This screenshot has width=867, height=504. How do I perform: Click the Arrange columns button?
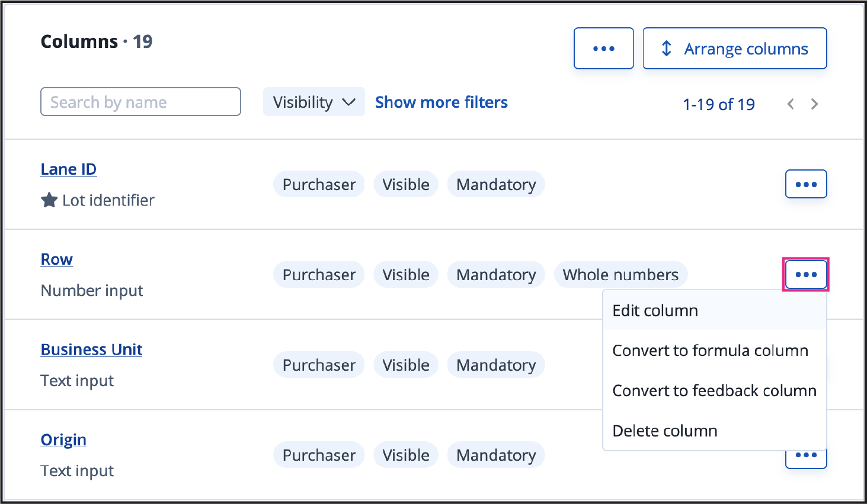pyautogui.click(x=734, y=49)
